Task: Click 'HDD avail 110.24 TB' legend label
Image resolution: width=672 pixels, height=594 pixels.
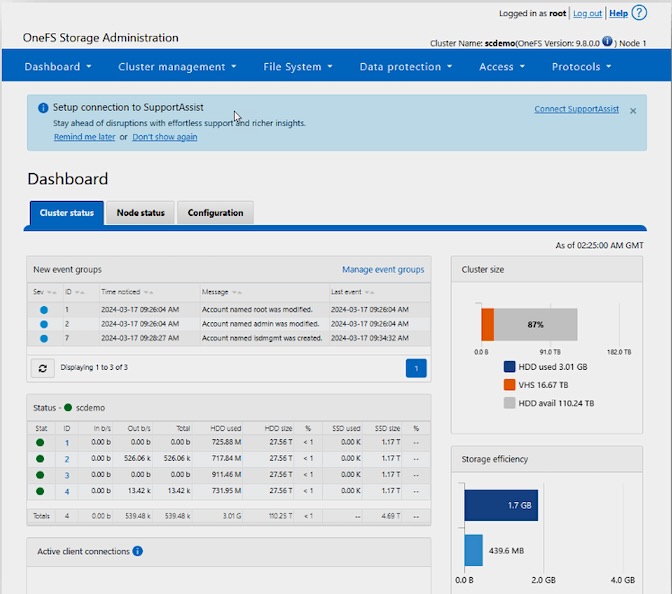Action: pos(556,403)
